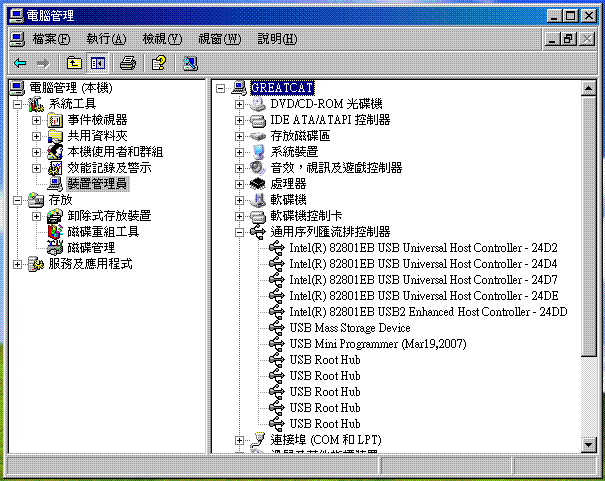
Task: Click the Up One Level folder icon
Action: coord(74,63)
